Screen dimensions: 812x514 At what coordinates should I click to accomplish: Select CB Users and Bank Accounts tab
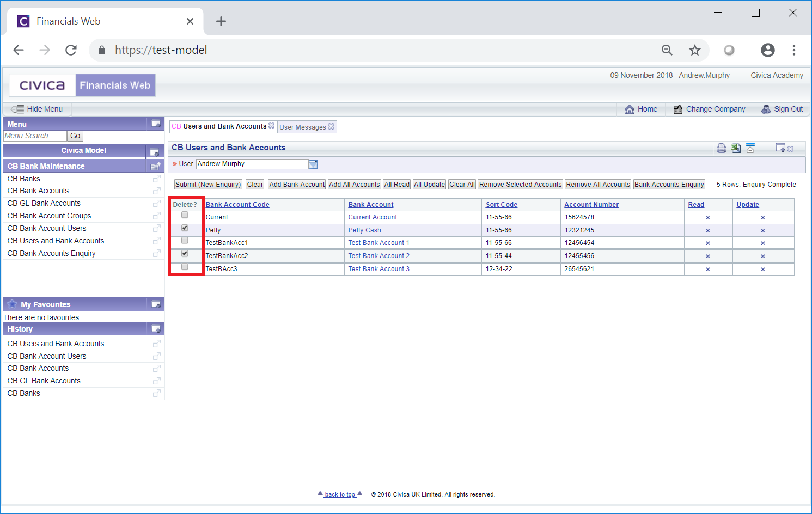pos(219,126)
